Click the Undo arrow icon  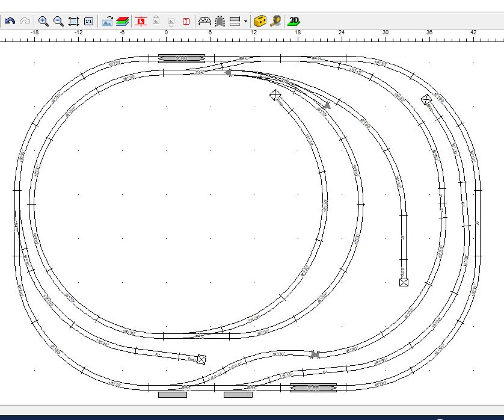click(10, 21)
